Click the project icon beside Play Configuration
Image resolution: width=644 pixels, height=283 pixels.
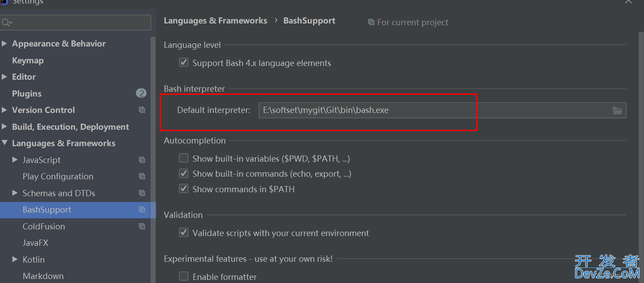tap(142, 176)
